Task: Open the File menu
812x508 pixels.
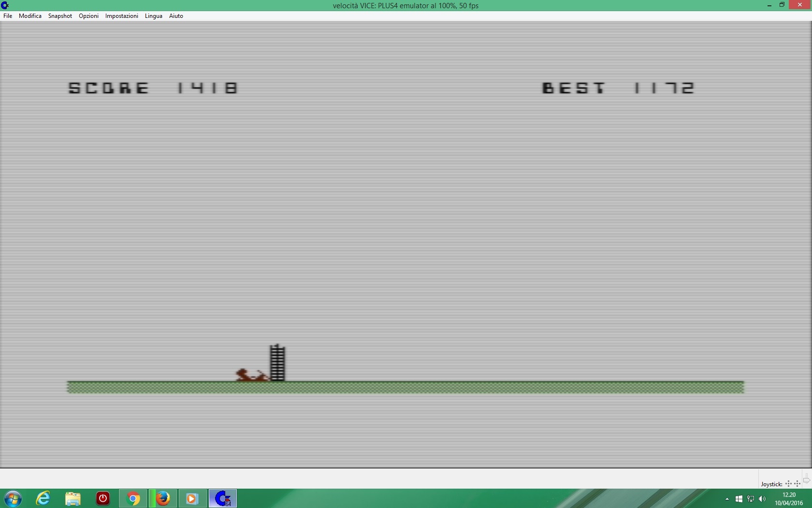Action: click(8, 16)
